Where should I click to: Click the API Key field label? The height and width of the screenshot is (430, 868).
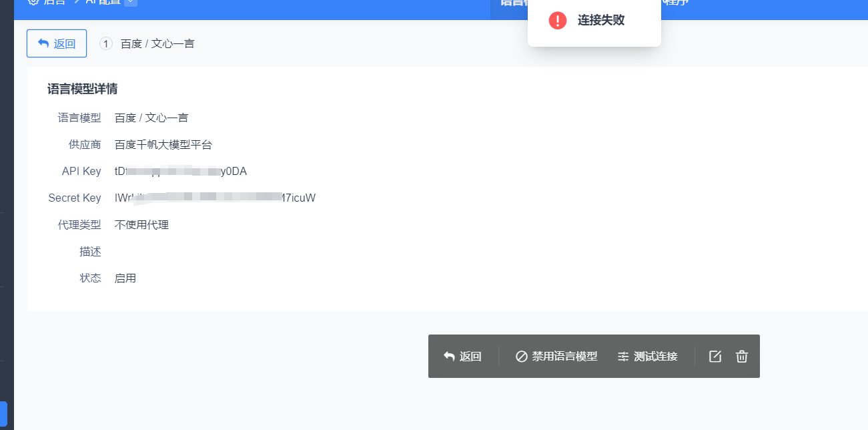[81, 171]
